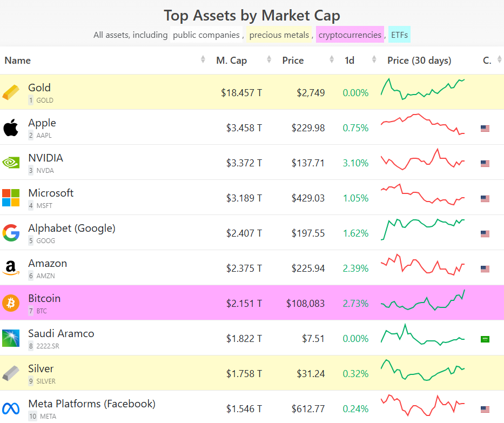Click the Amazon logo icon
The height and width of the screenshot is (423, 504).
[11, 268]
